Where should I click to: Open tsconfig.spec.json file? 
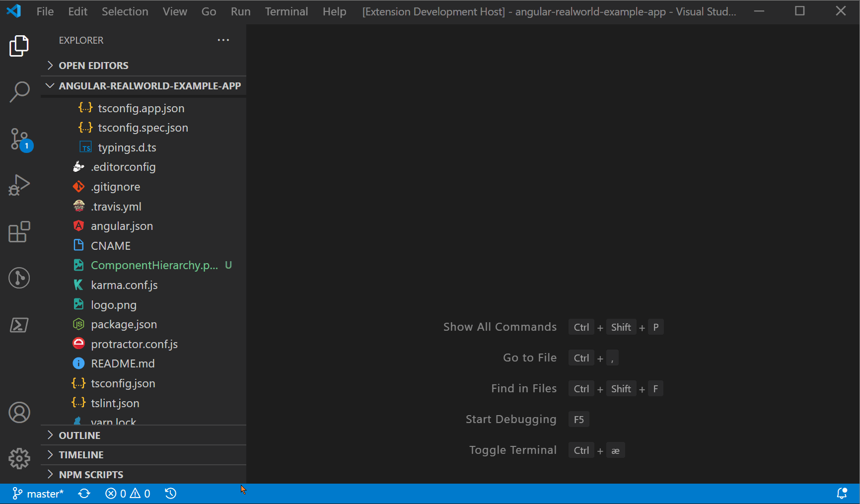tap(143, 128)
